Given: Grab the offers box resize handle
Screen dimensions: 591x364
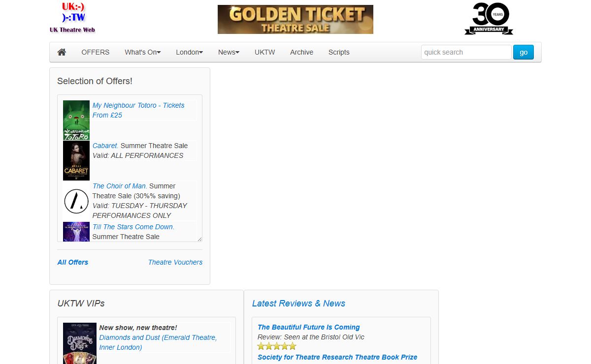Looking at the screenshot, I should (199, 239).
